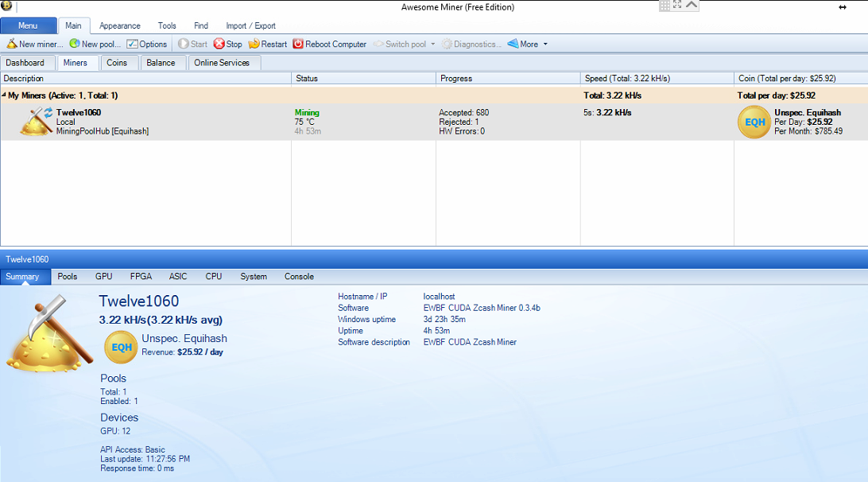Collapse the My Miners group
Screen dimensions: 868x482
(4, 95)
